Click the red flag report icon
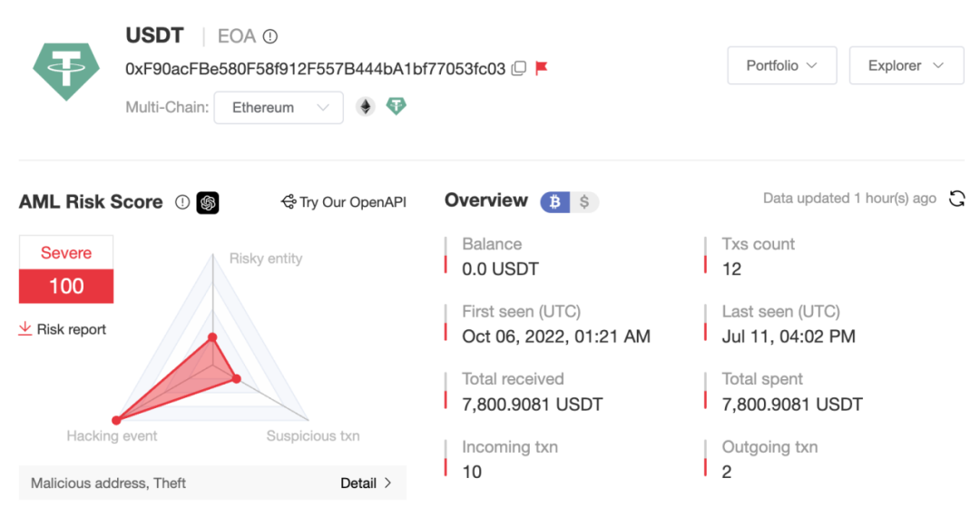980x517 pixels. 541,67
